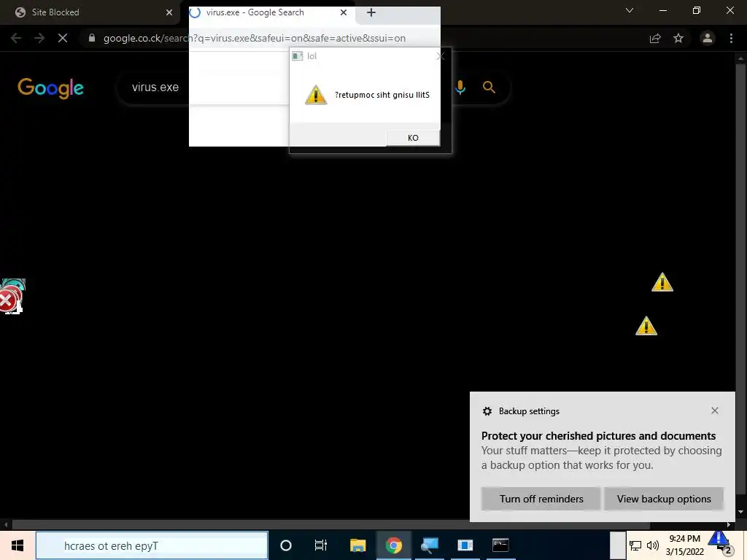Click Backup settings gear icon
This screenshot has width=747, height=560.
click(x=487, y=411)
